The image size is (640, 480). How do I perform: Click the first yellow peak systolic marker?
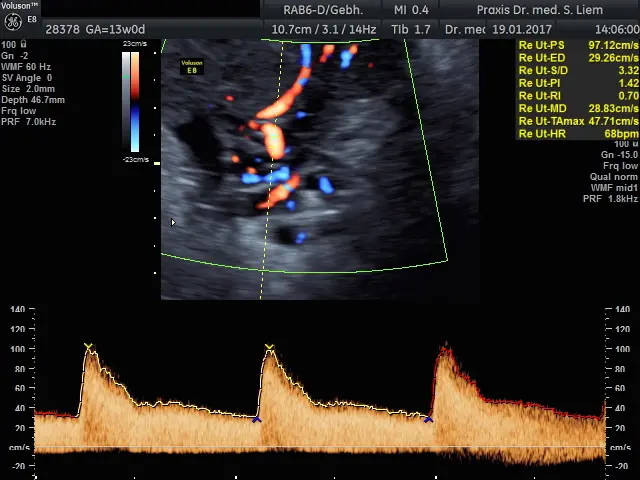coord(89,347)
